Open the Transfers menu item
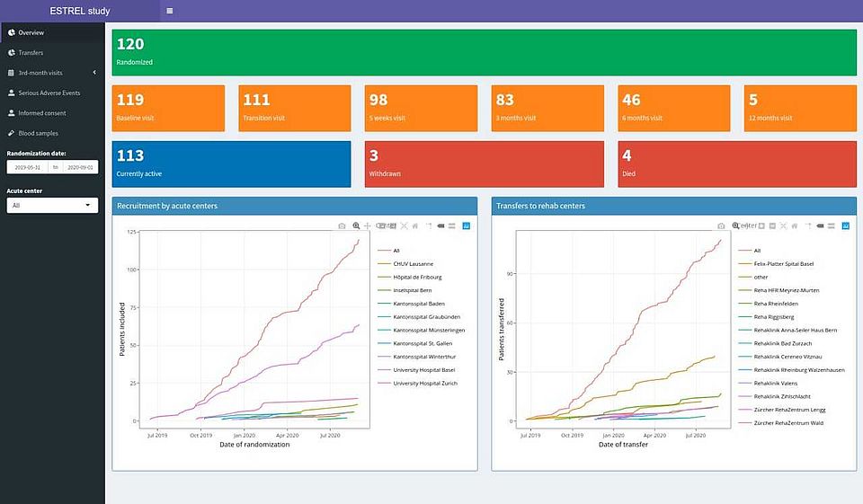 (31, 53)
